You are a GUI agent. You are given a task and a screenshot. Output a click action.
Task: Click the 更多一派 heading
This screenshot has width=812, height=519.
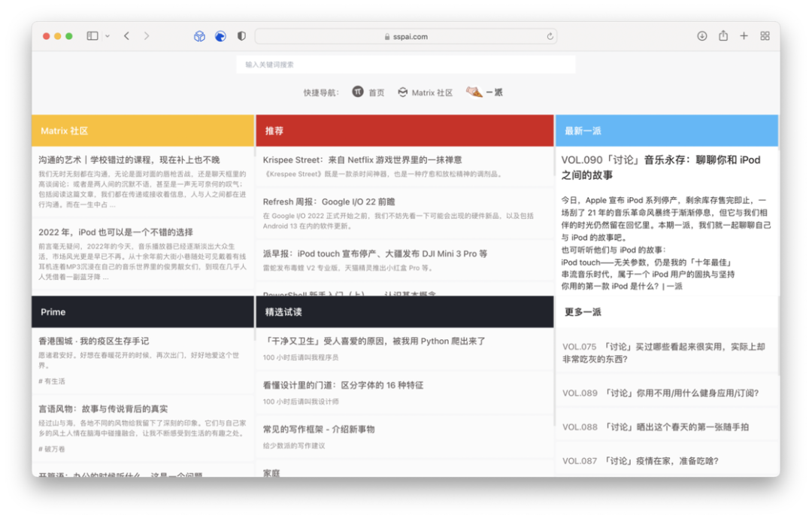(x=583, y=312)
